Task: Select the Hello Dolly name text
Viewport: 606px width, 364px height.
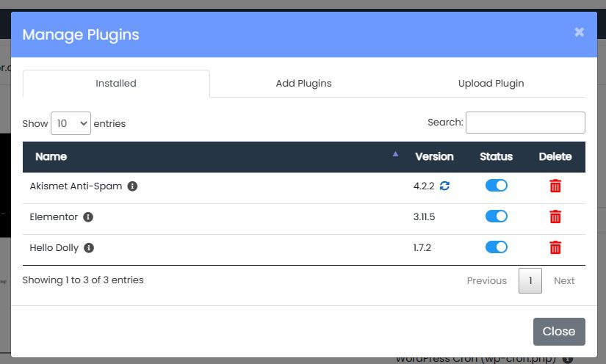Action: pos(54,248)
